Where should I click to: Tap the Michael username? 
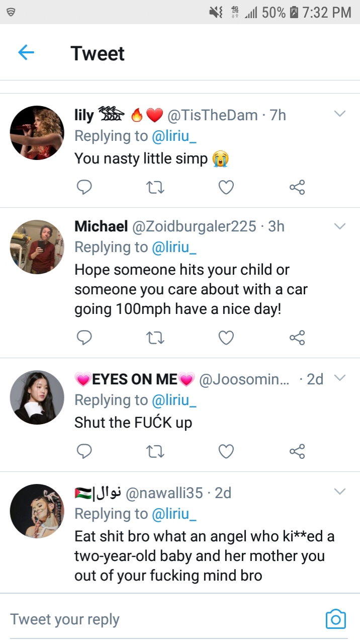[x=101, y=226]
